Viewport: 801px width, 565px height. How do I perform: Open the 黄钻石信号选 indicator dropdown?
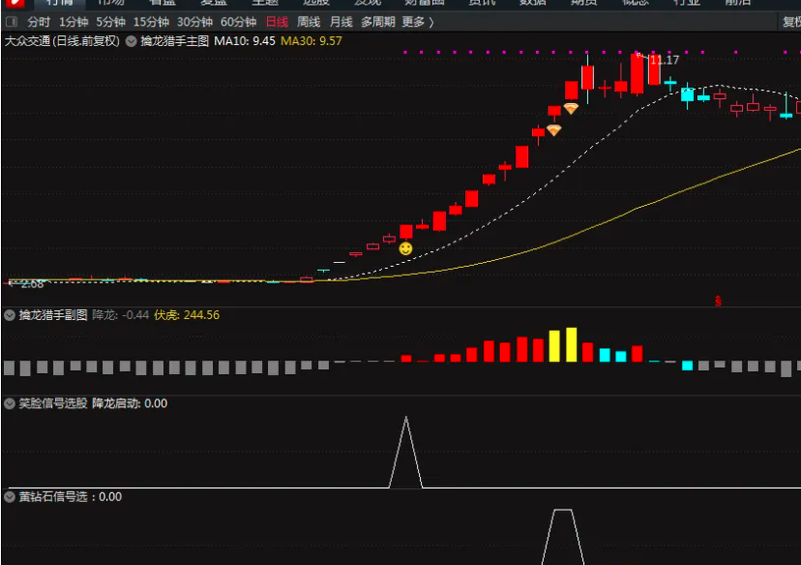pyautogui.click(x=10, y=496)
